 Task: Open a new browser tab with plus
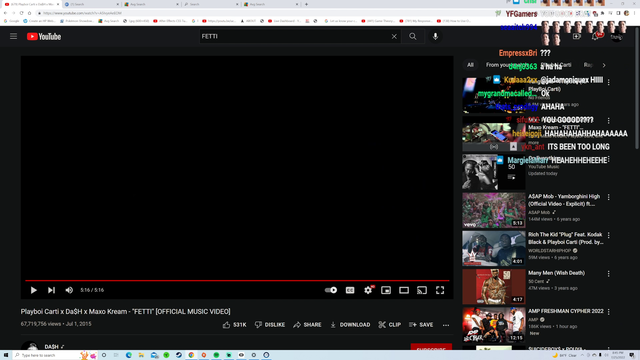coord(306,4)
